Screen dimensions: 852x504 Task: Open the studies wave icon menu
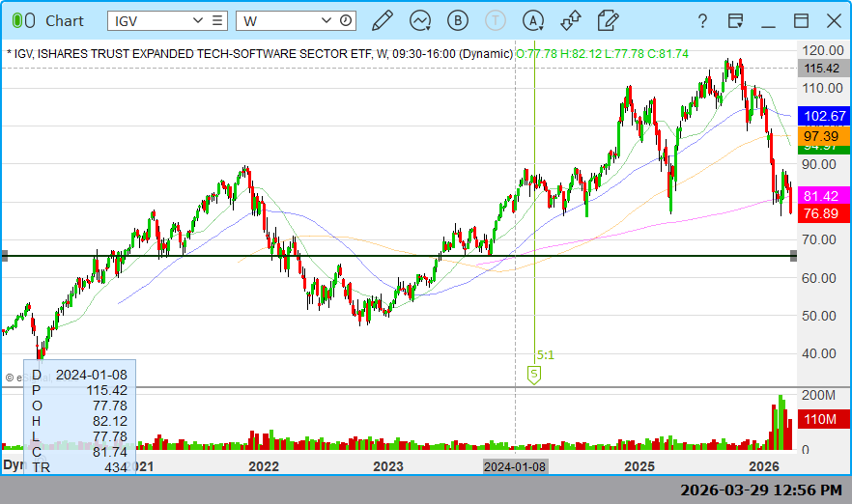420,20
